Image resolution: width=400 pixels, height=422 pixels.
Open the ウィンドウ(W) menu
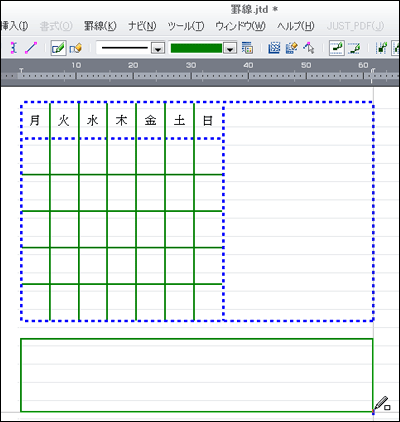(x=240, y=26)
